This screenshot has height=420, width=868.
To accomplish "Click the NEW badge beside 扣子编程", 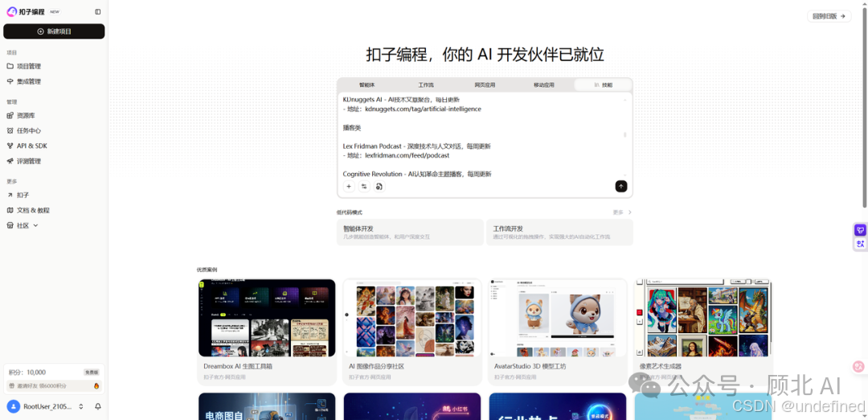I will coord(55,11).
